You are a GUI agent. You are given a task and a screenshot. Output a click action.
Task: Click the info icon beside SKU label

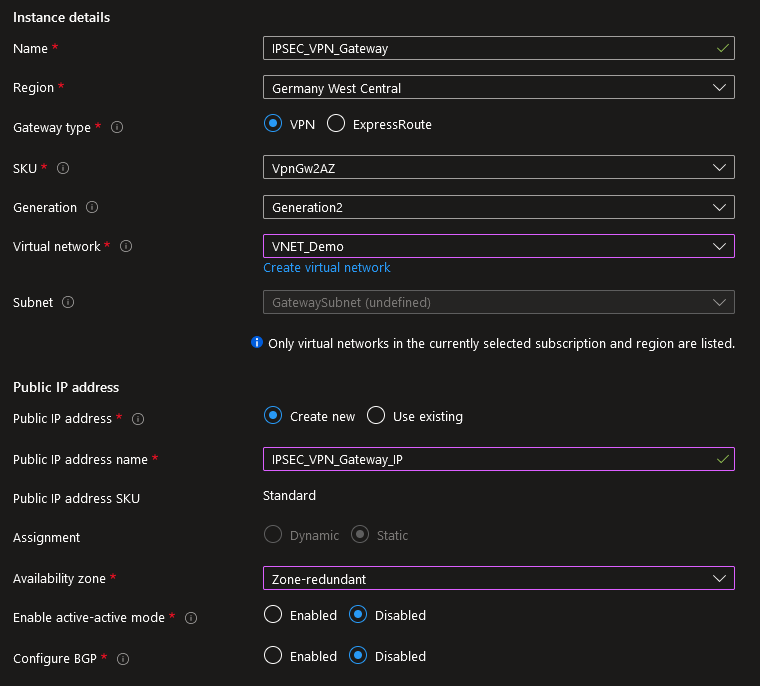point(63,168)
